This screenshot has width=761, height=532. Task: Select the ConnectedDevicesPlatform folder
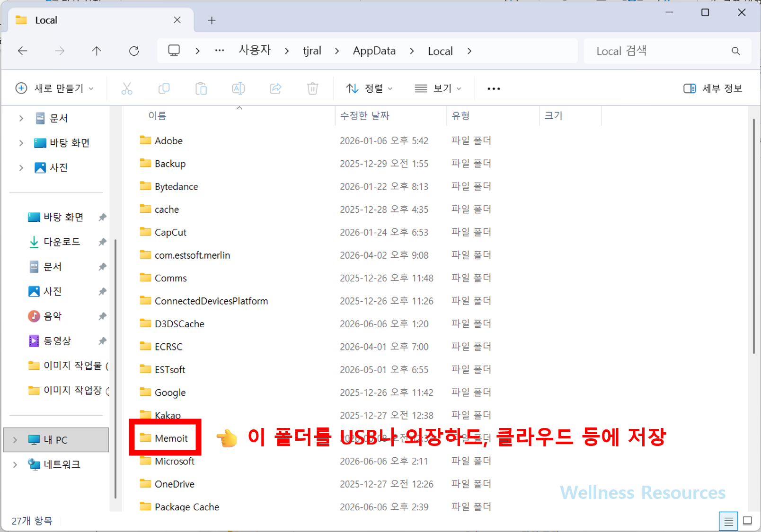pyautogui.click(x=204, y=301)
